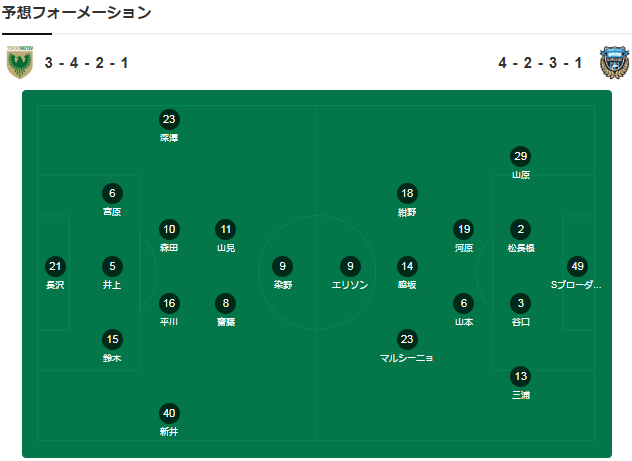Image resolution: width=632 pixels, height=461 pixels.
Task: Click player number 29 山原 circle
Action: 520,156
